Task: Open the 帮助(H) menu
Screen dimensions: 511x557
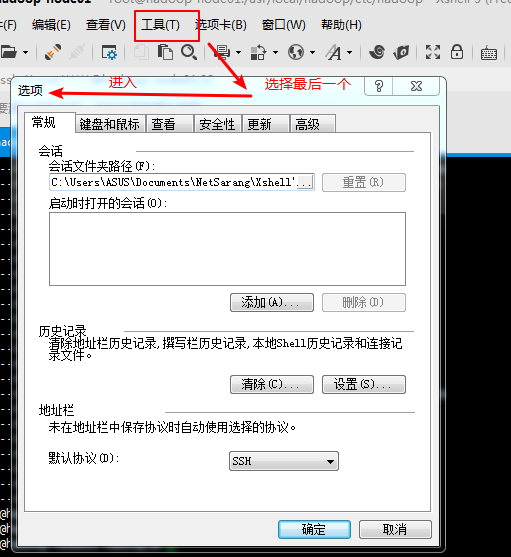Action: coord(341,25)
